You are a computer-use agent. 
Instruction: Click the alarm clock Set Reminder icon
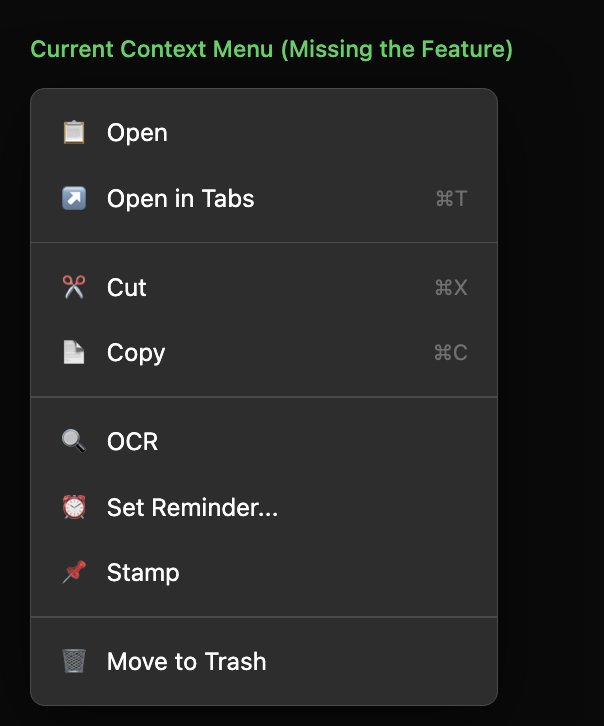[74, 508]
